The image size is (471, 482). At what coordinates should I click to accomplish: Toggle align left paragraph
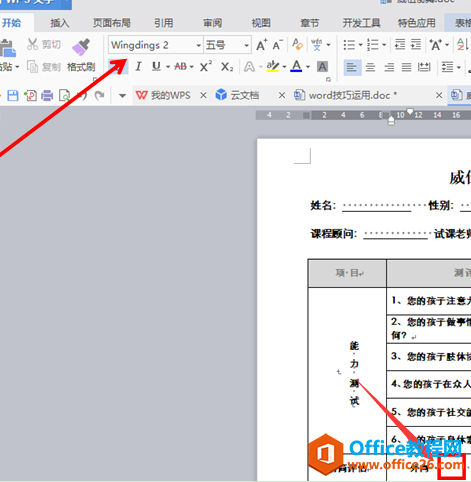click(x=352, y=68)
